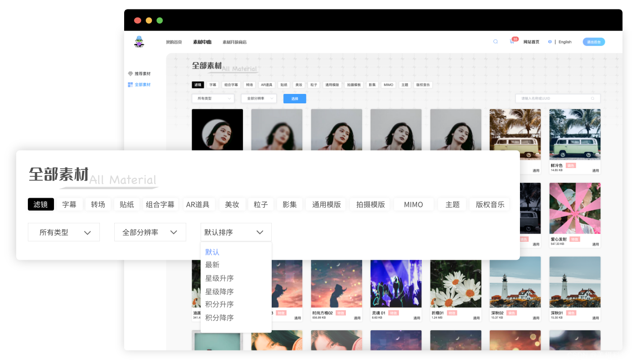Select the MIMO tab in the overlay card

pos(413,204)
